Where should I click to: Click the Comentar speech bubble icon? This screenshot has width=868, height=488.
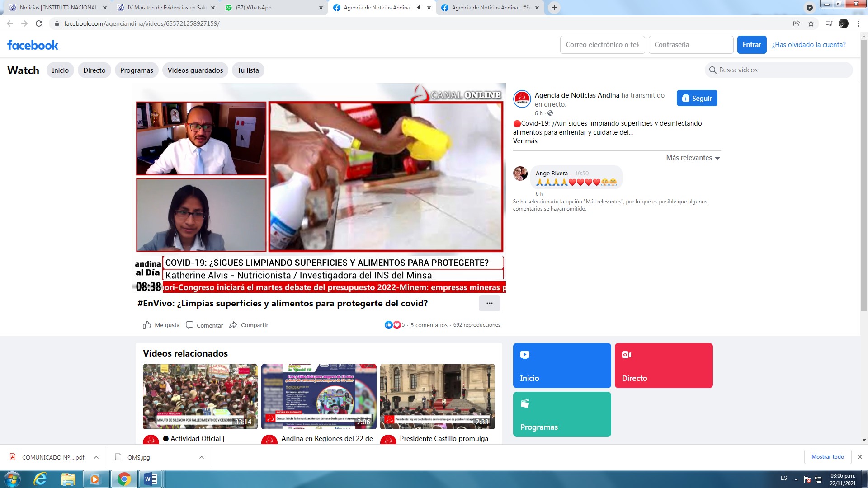tap(190, 325)
